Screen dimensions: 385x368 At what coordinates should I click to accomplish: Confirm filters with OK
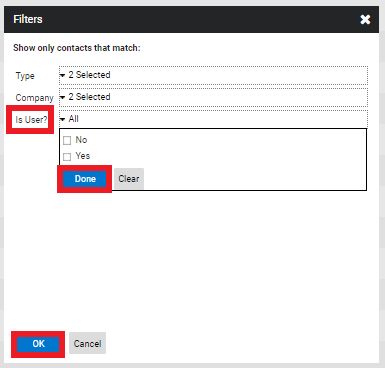pyautogui.click(x=38, y=344)
